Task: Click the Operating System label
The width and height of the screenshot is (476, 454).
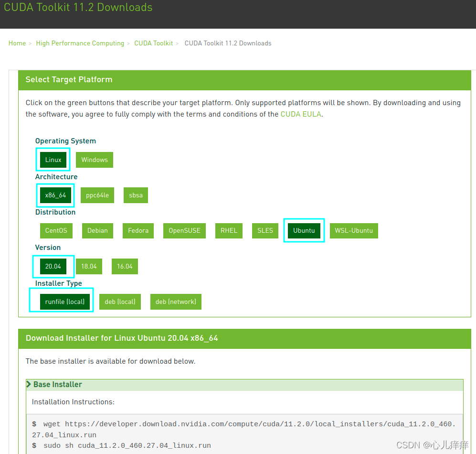Action: (x=65, y=141)
